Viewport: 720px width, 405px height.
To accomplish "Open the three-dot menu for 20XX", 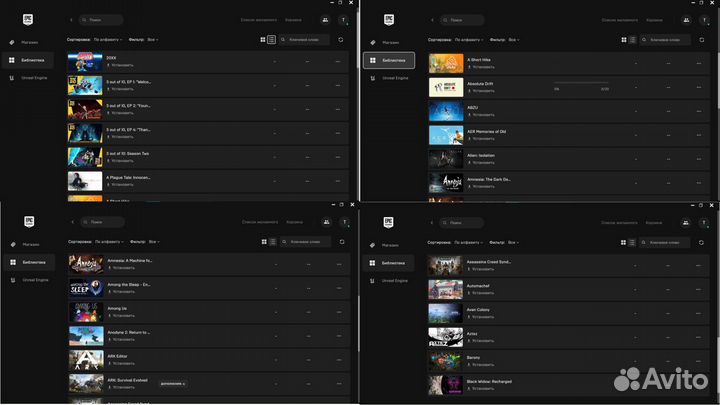I will [340, 60].
